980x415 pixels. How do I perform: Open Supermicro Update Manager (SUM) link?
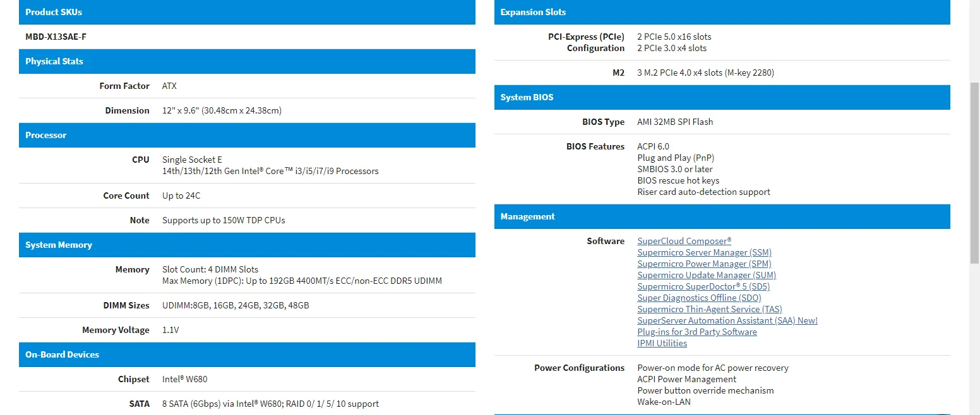tap(707, 275)
